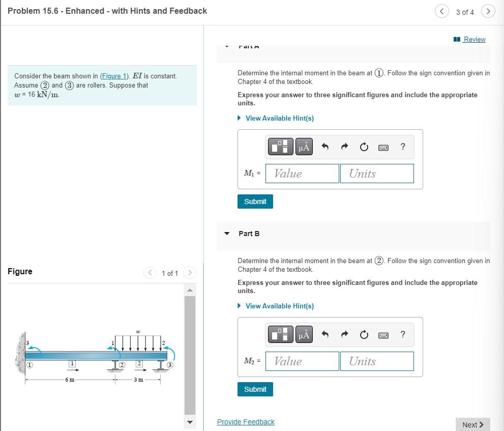
Task: Expand View Available Hint(s) for Part B
Action: tap(279, 306)
